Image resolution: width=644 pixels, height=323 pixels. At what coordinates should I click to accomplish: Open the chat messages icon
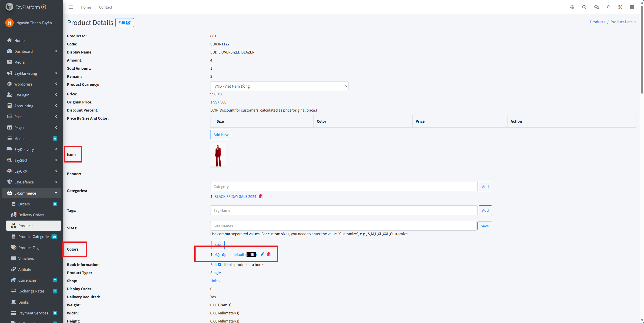point(596,7)
